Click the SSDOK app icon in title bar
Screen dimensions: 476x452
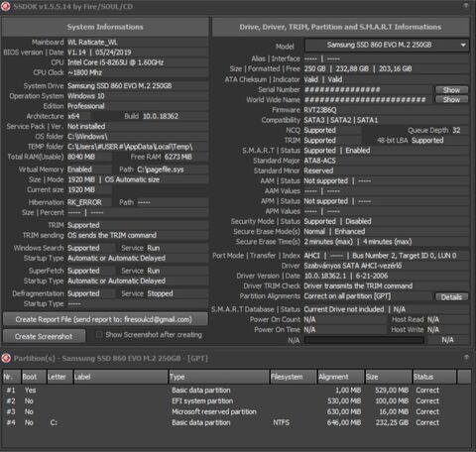click(5, 7)
